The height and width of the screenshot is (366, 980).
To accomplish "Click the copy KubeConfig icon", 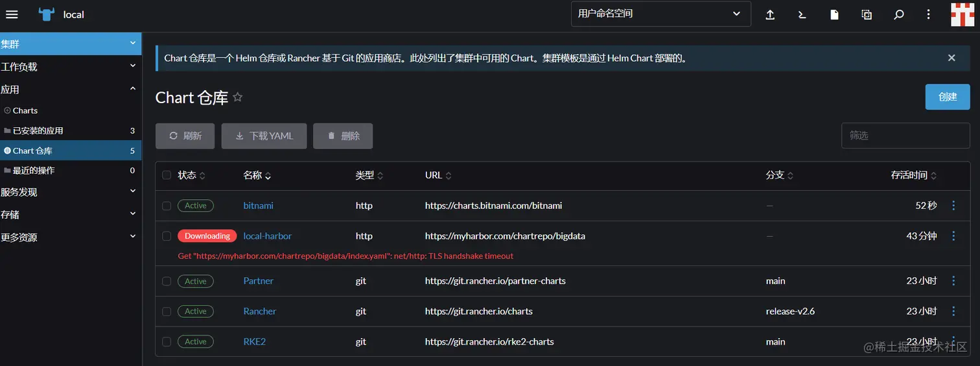I will tap(867, 14).
